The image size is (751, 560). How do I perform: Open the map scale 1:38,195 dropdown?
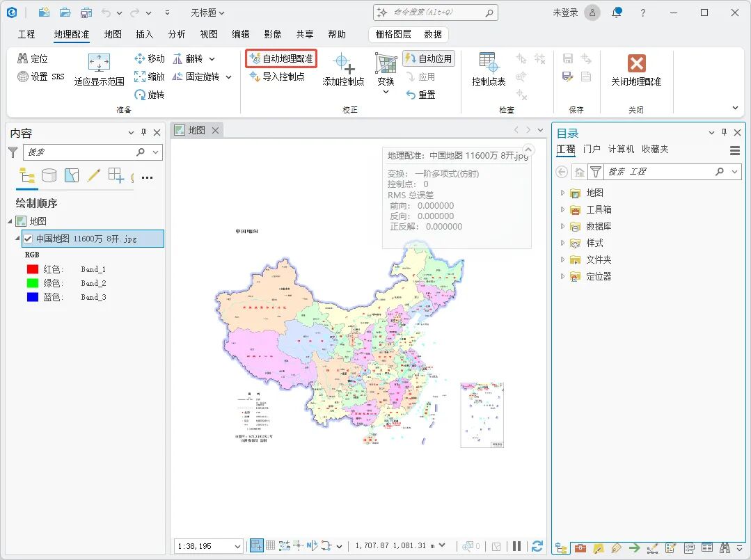click(237, 546)
